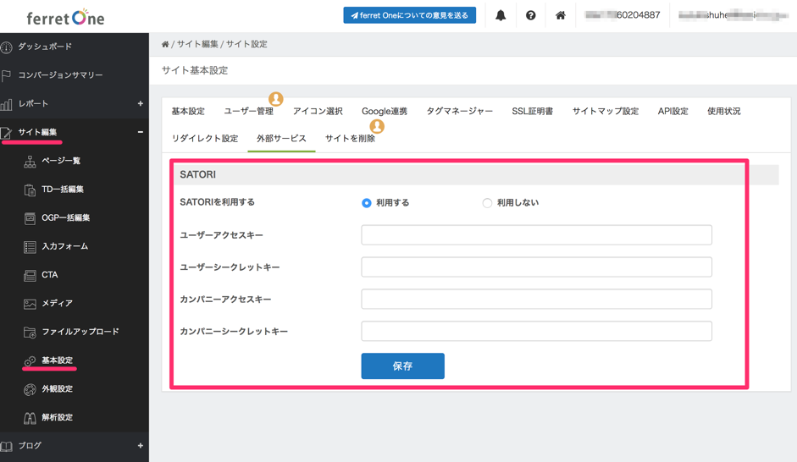Select the 利用する radio button
The width and height of the screenshot is (797, 462).
coord(366,203)
